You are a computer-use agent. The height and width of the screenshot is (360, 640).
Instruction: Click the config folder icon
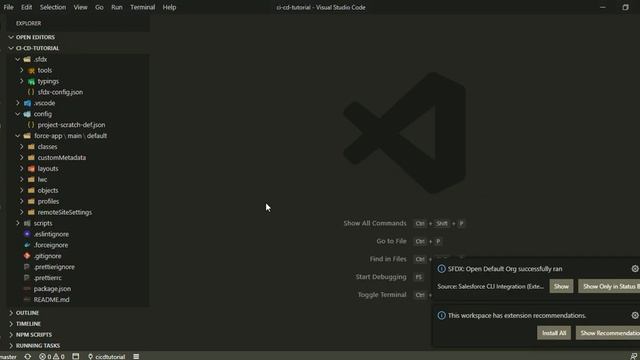point(27,114)
